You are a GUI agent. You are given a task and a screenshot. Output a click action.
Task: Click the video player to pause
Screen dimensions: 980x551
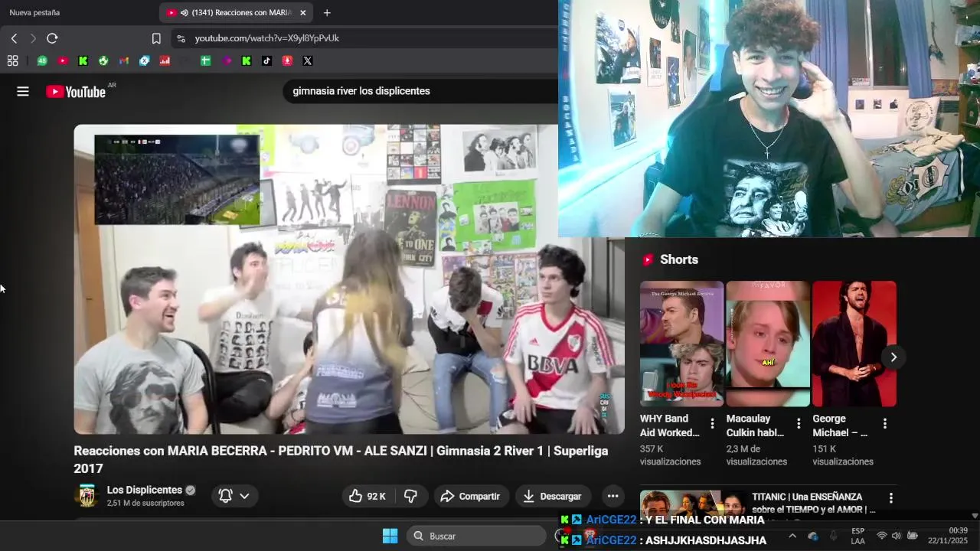pos(349,279)
